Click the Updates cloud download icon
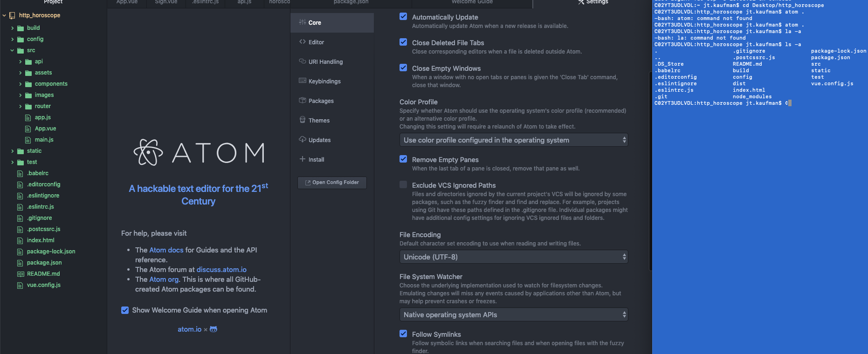Viewport: 868px width, 354px height. [303, 140]
